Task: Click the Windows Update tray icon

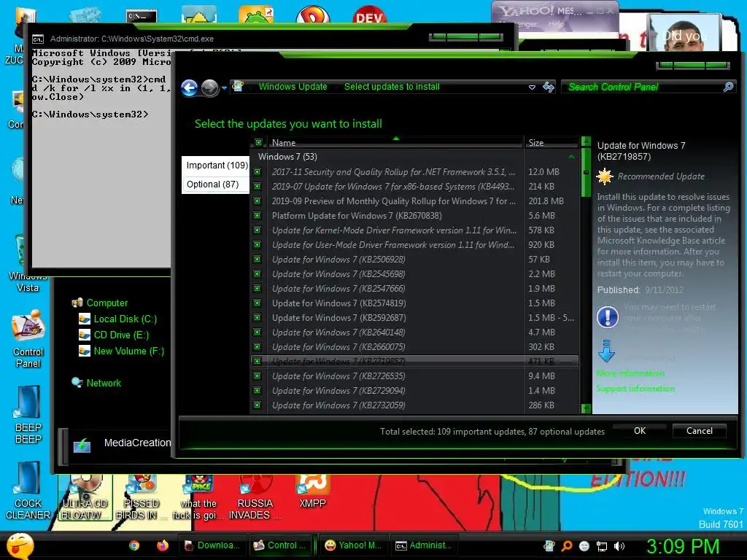Action: point(549,545)
